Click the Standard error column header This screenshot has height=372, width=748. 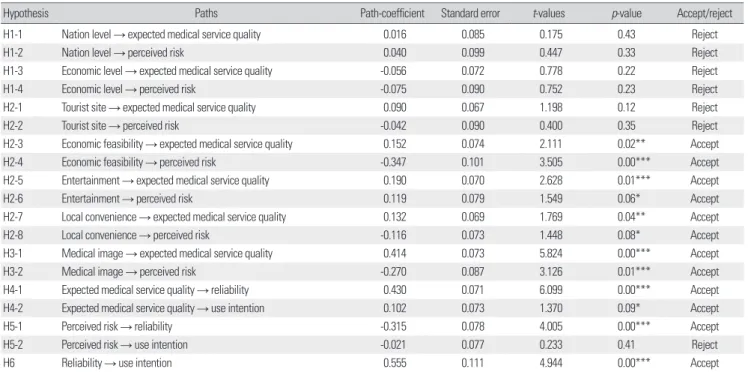470,13
